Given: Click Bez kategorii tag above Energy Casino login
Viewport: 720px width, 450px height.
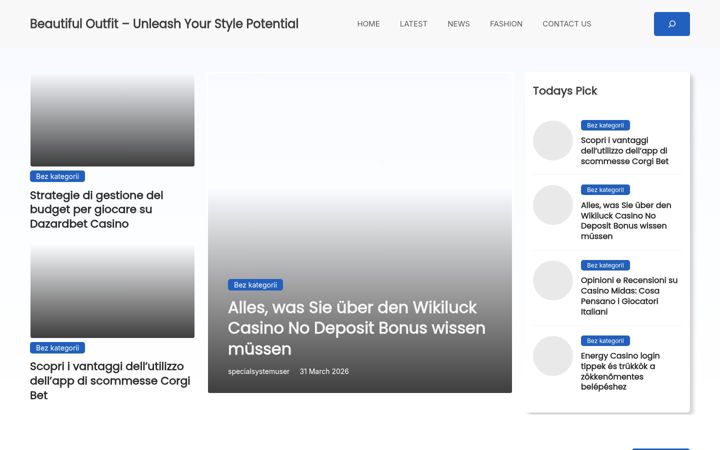Looking at the screenshot, I should click(x=605, y=341).
